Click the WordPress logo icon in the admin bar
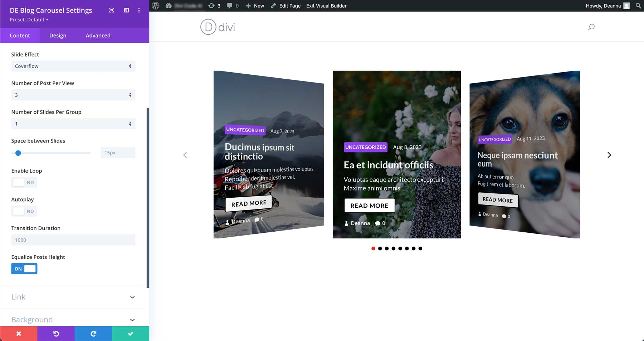 tap(156, 6)
